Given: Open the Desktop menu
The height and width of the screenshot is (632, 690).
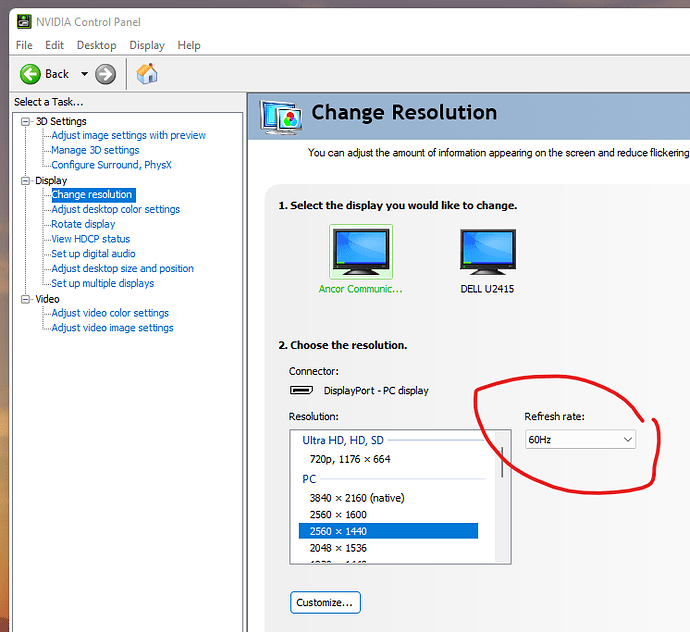Looking at the screenshot, I should pos(96,45).
